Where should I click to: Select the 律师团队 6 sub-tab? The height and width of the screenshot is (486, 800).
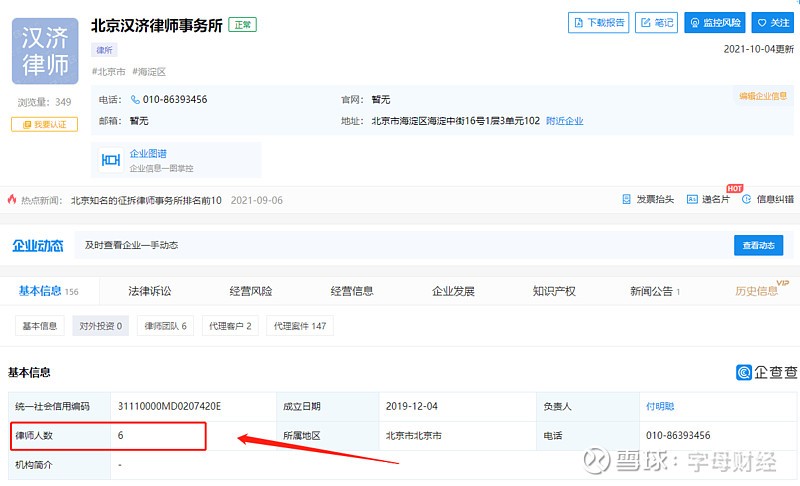pyautogui.click(x=165, y=326)
